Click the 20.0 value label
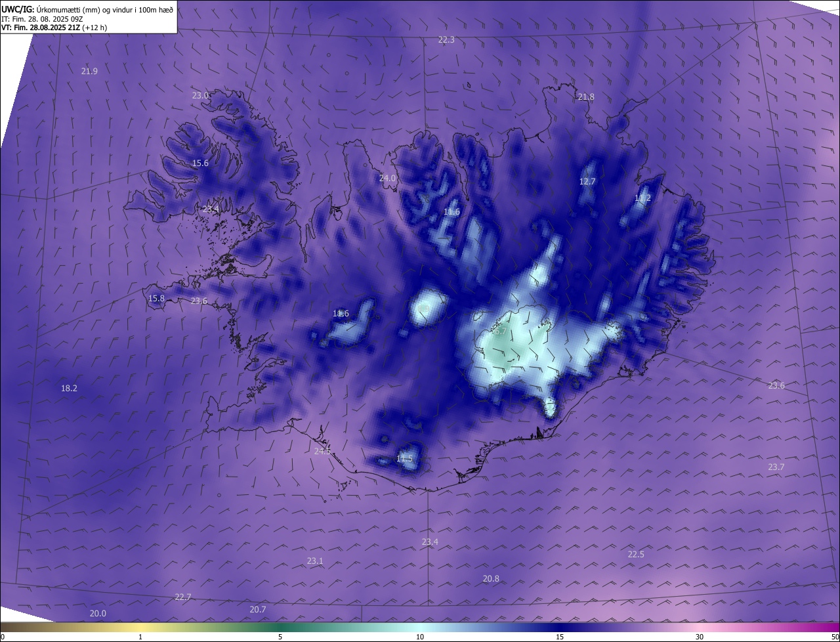This screenshot has width=840, height=642. (x=98, y=614)
